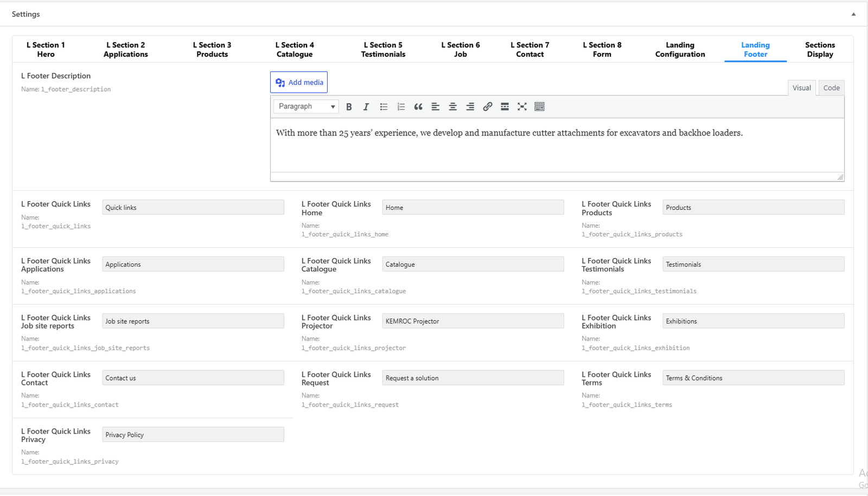The height and width of the screenshot is (496, 868).
Task: Click the 'l_footer_quick_links_privacy' name text
Action: pyautogui.click(x=70, y=462)
